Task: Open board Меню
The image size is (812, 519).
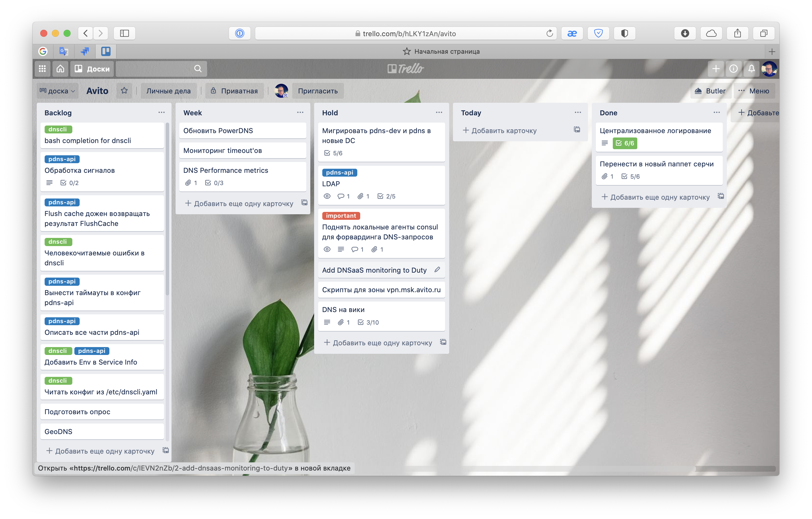Action: click(x=754, y=91)
